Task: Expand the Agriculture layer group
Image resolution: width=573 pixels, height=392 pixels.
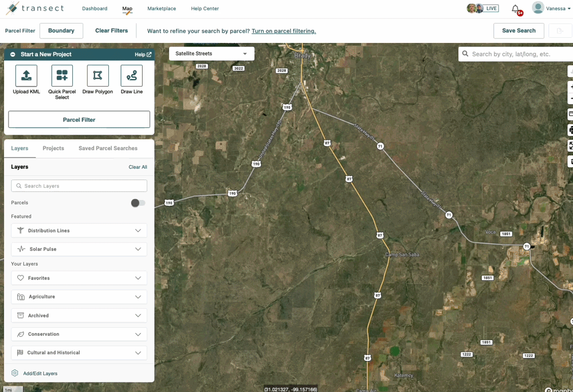Action: [x=138, y=297]
